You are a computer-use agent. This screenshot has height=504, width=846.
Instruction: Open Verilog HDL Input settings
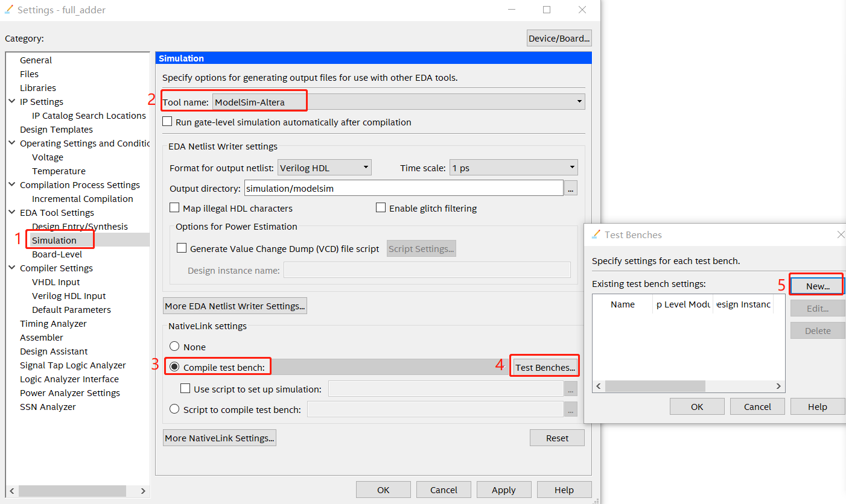coord(69,296)
